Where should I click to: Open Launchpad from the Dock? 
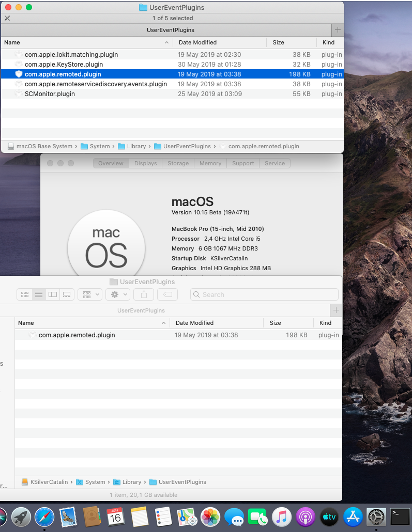[21, 517]
